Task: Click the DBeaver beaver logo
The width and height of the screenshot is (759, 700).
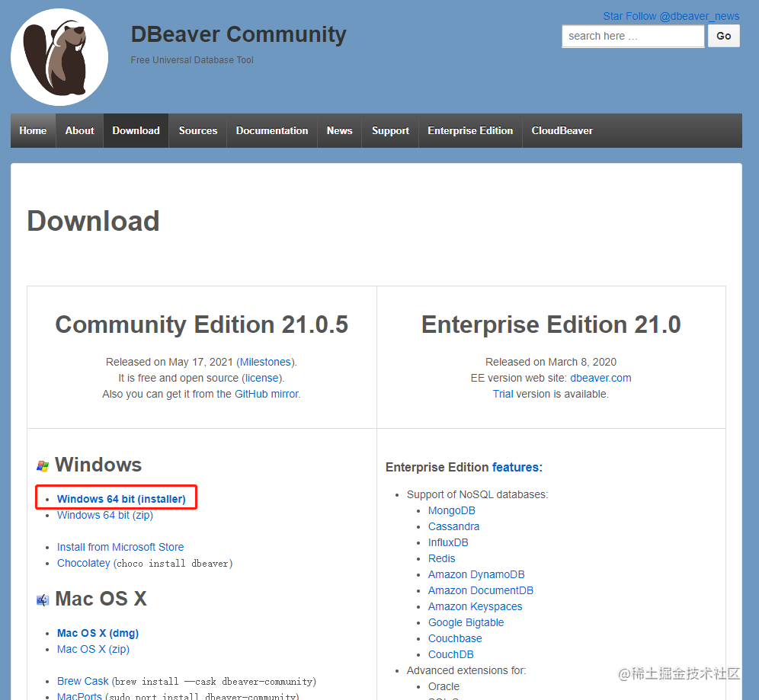Action: (59, 57)
